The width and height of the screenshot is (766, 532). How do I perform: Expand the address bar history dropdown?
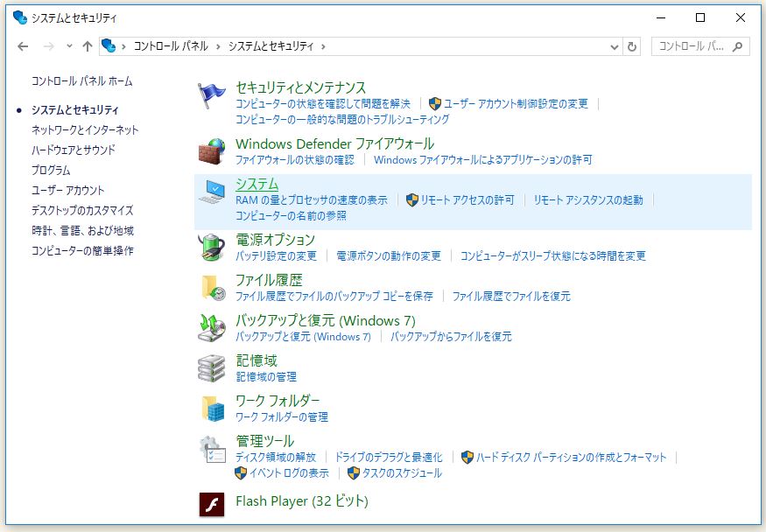point(615,47)
